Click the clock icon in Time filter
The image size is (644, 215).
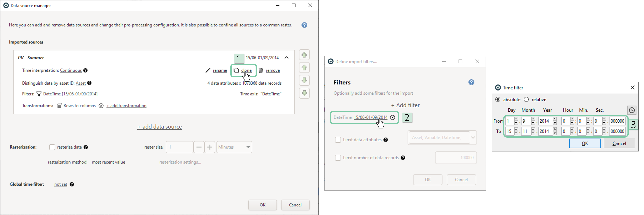[632, 110]
